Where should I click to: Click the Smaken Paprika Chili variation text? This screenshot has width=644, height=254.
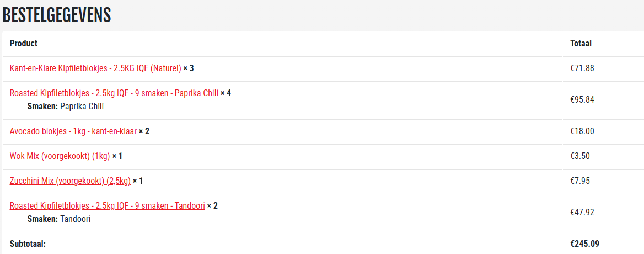coord(66,107)
